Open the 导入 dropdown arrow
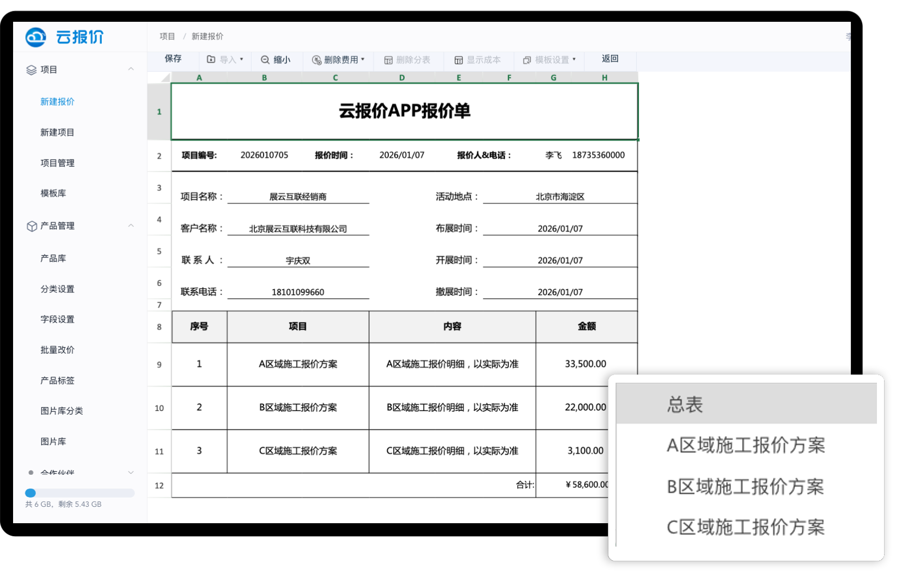This screenshot has width=902, height=588. click(242, 59)
